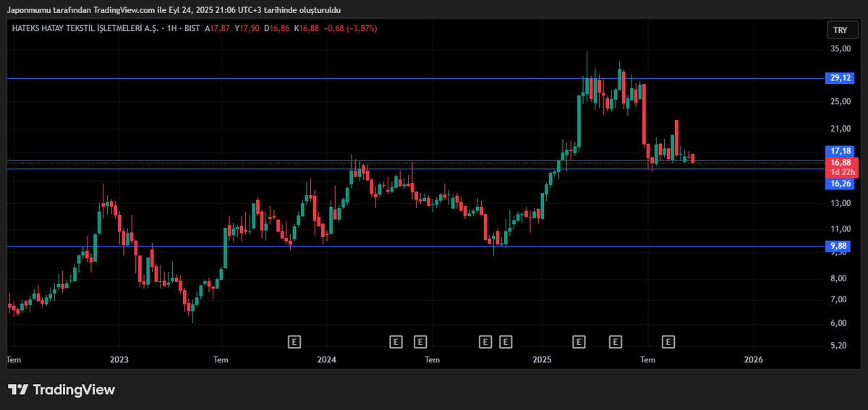Click the BIST exchange text in legend
This screenshot has height=410, width=868.
point(192,29)
